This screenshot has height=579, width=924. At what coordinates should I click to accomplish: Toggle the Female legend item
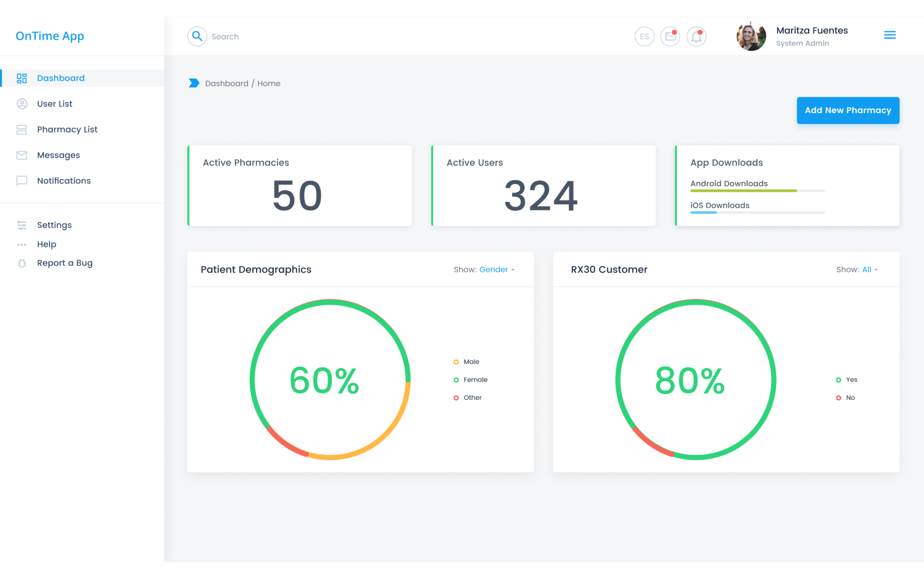coord(471,380)
